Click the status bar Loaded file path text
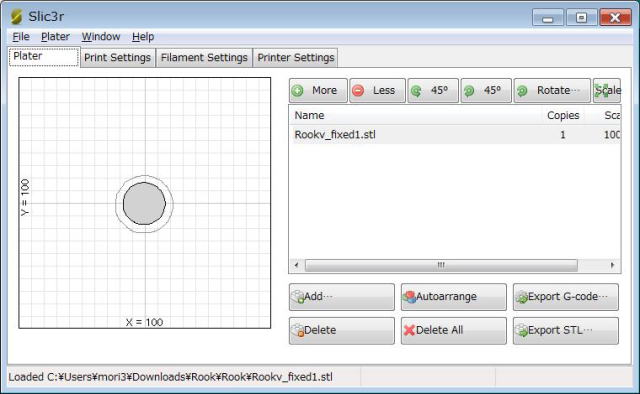640x394 pixels. [171, 377]
